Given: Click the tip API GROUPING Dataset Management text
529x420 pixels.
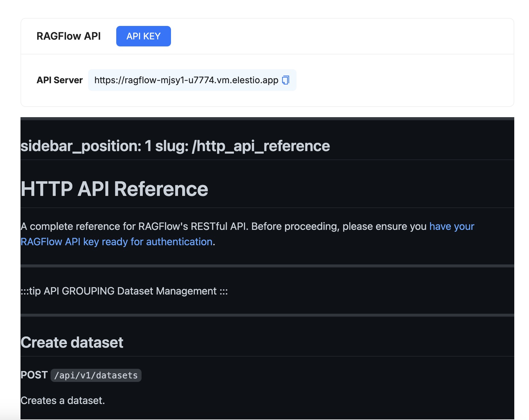Looking at the screenshot, I should tap(124, 291).
